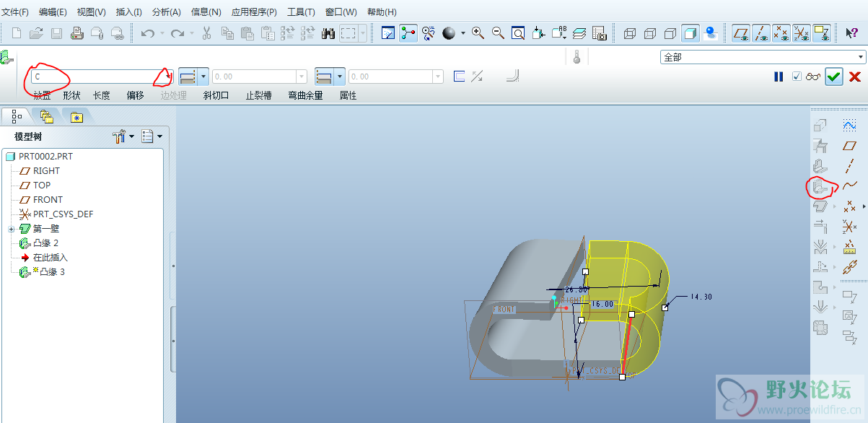
Task: Click the Reorient view icon
Action: click(538, 32)
